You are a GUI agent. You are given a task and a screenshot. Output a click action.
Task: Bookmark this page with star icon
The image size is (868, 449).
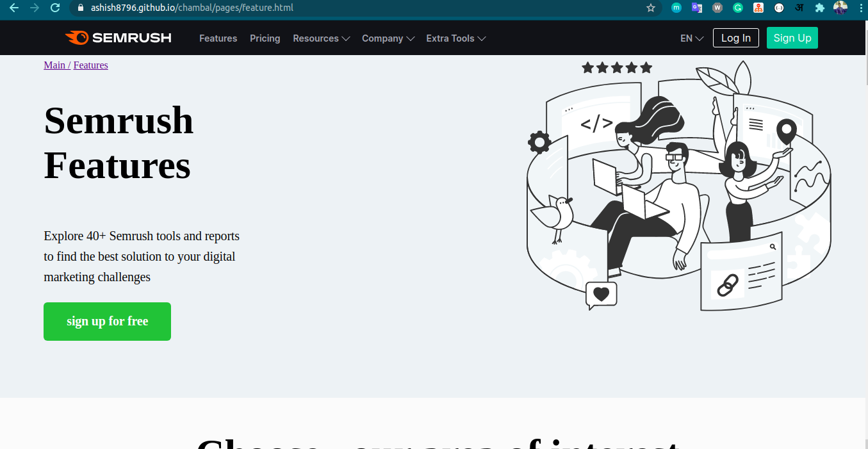(x=651, y=8)
